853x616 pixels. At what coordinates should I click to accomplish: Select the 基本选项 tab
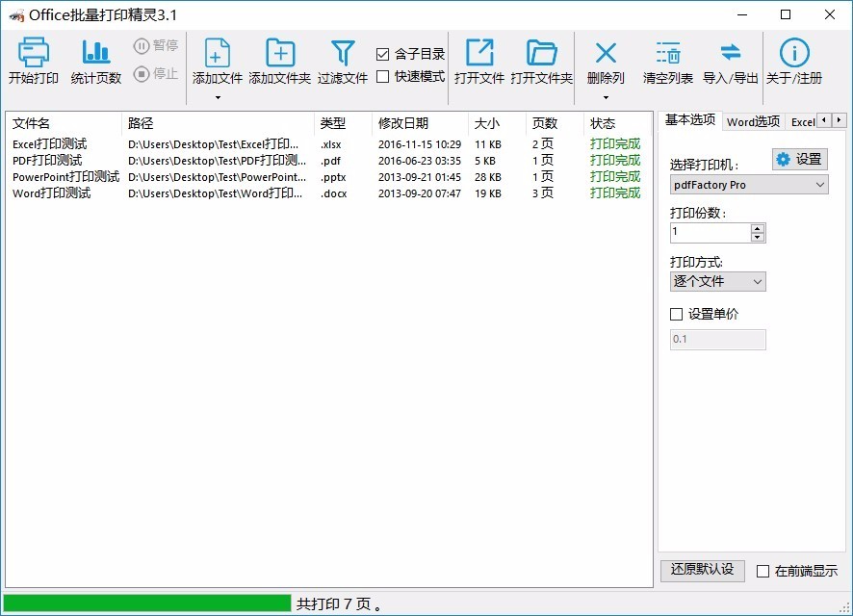pos(689,119)
